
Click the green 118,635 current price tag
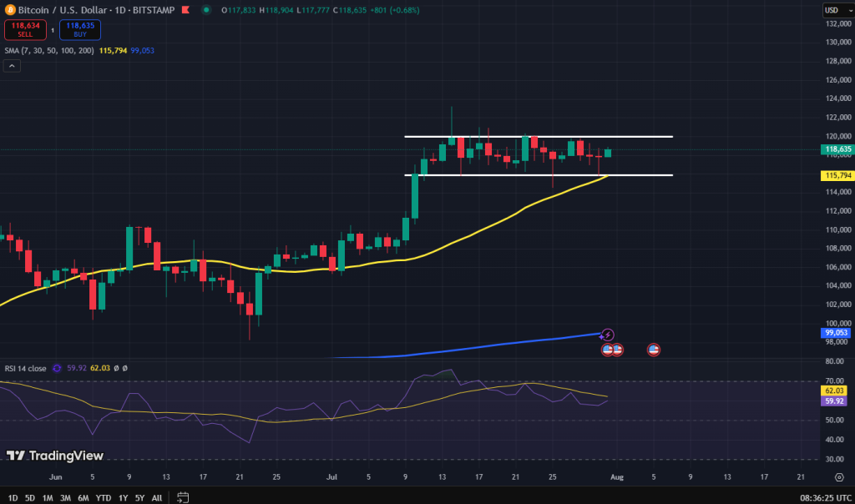point(837,149)
